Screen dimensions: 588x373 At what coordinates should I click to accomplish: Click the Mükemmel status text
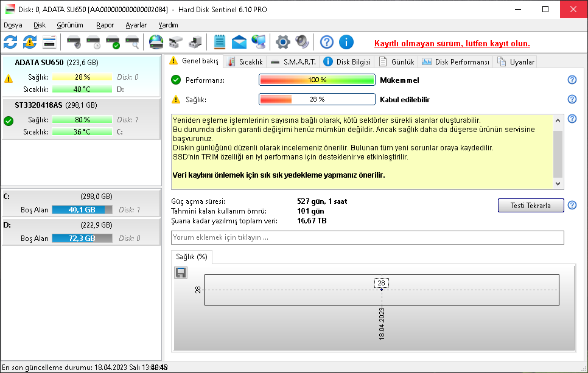[399, 80]
